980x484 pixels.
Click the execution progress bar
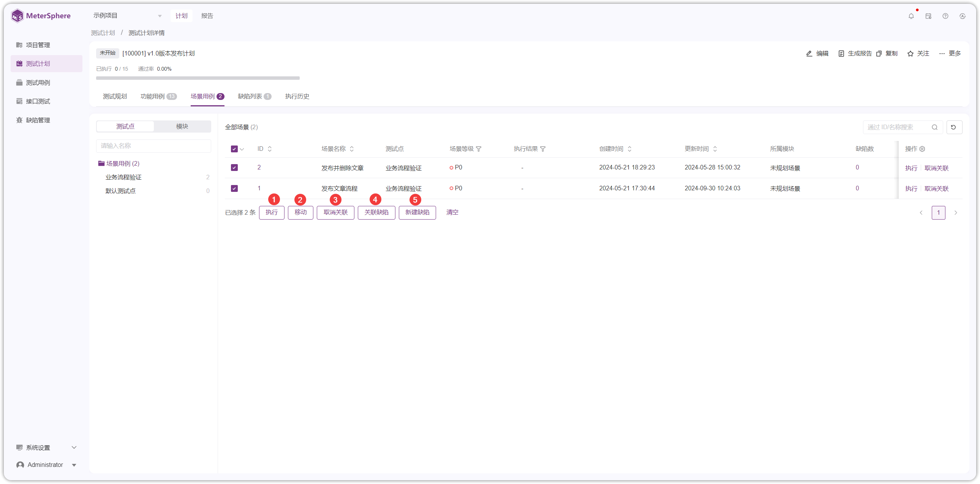(198, 78)
